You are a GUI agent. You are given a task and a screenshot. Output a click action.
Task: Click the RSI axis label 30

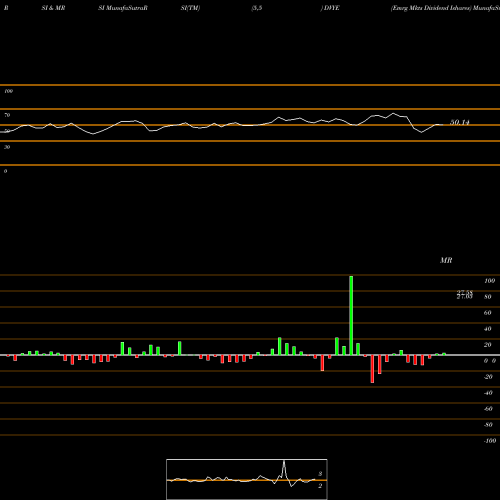click(x=7, y=147)
